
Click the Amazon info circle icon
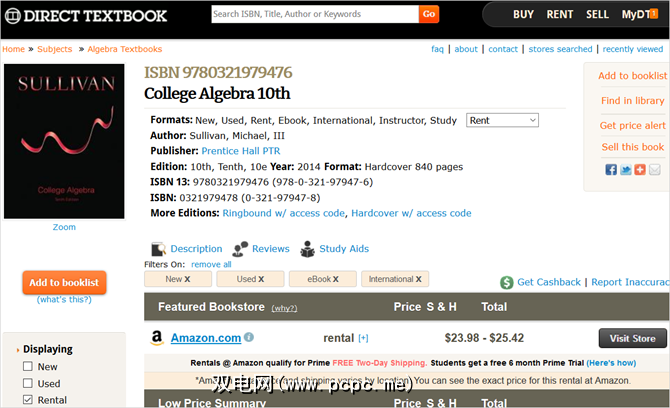click(249, 338)
